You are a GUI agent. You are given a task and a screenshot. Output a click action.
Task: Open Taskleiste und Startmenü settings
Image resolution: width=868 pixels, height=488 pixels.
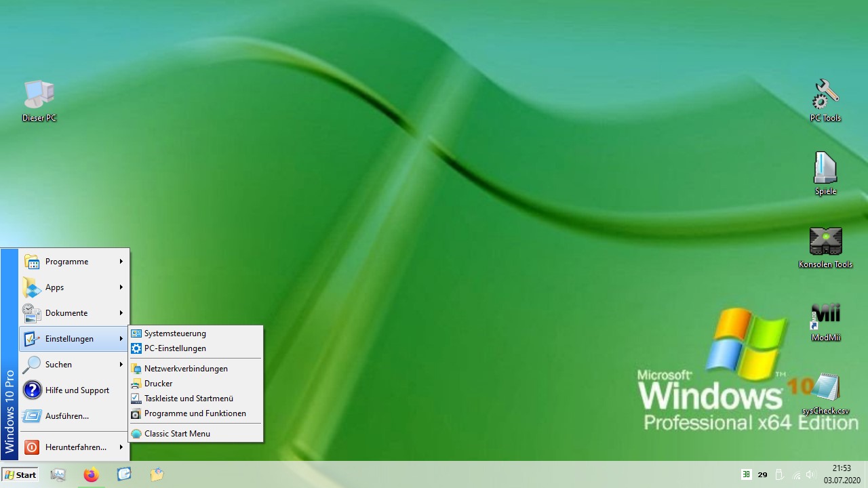195,399
